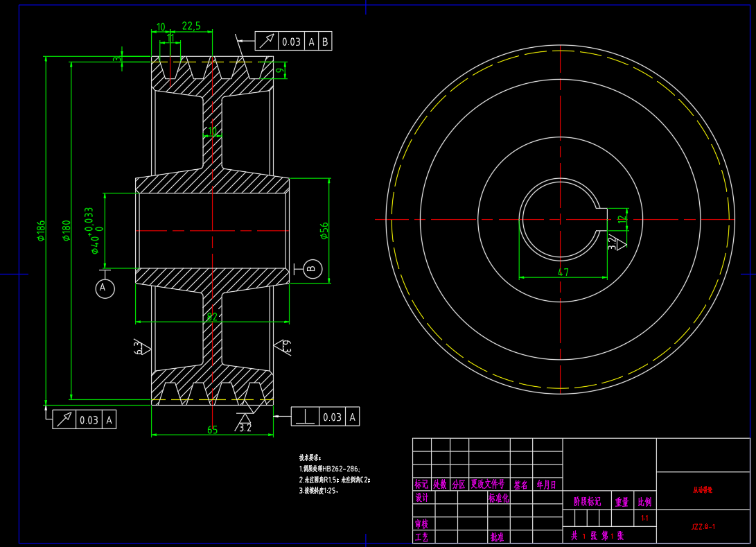
Task: Click the datum A circle marker
Action: [x=105, y=288]
